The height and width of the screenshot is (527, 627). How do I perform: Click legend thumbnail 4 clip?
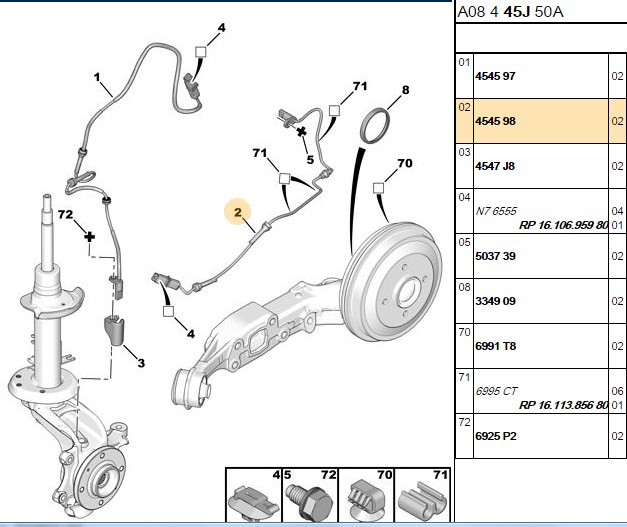click(254, 495)
